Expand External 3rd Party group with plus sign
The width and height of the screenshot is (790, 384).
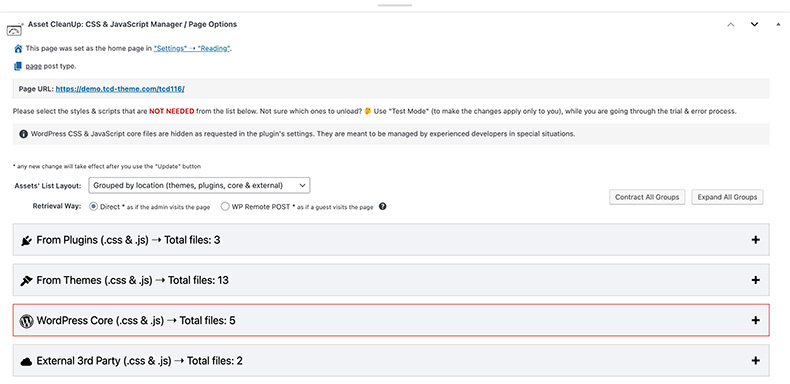[755, 360]
